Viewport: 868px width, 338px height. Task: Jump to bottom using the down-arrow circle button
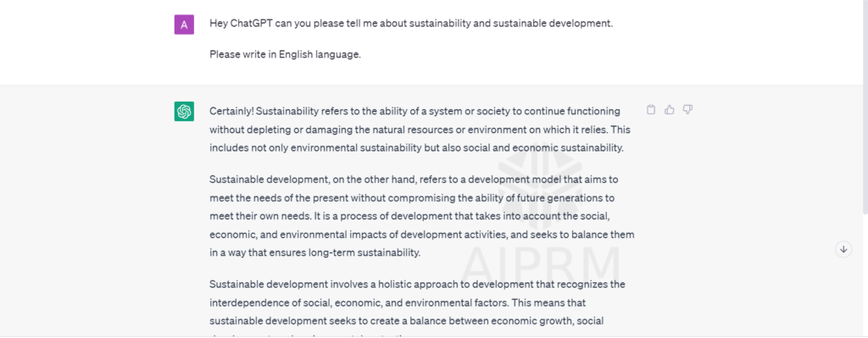click(x=843, y=250)
